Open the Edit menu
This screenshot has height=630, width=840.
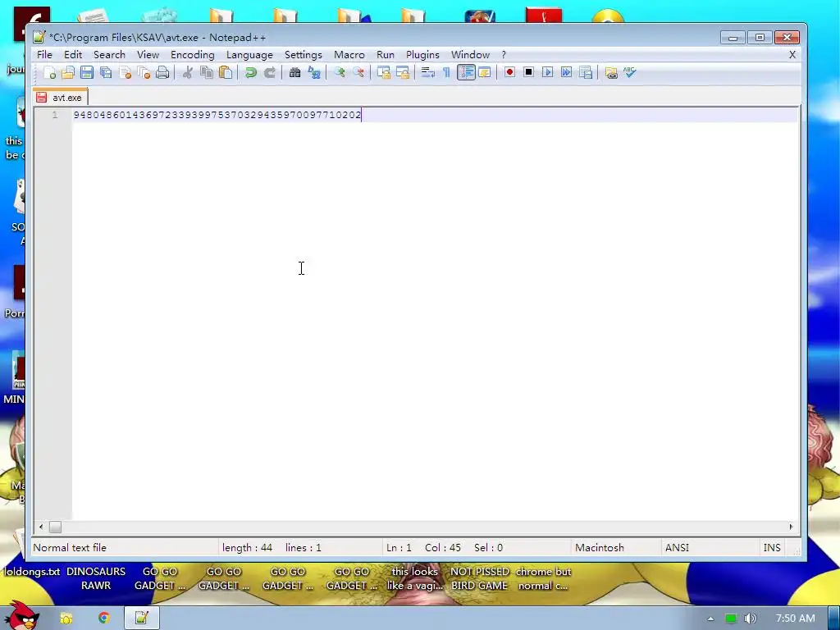tap(73, 55)
